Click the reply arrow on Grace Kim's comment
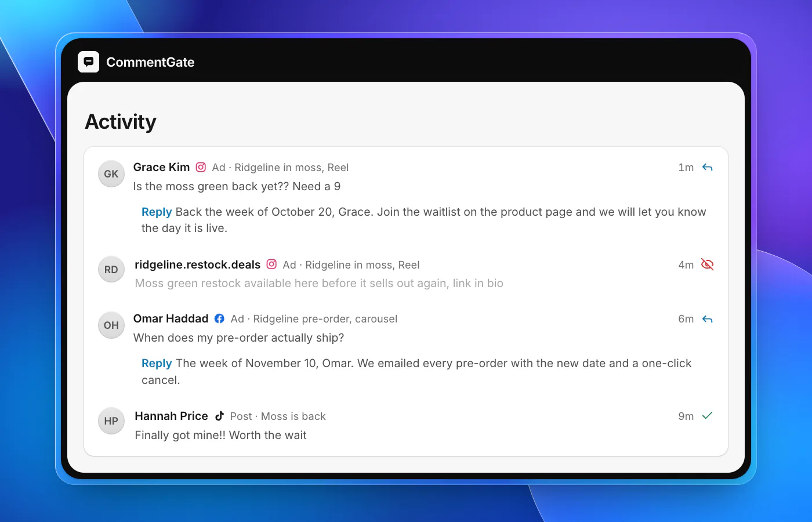Viewport: 812px width, 522px height. [x=707, y=167]
